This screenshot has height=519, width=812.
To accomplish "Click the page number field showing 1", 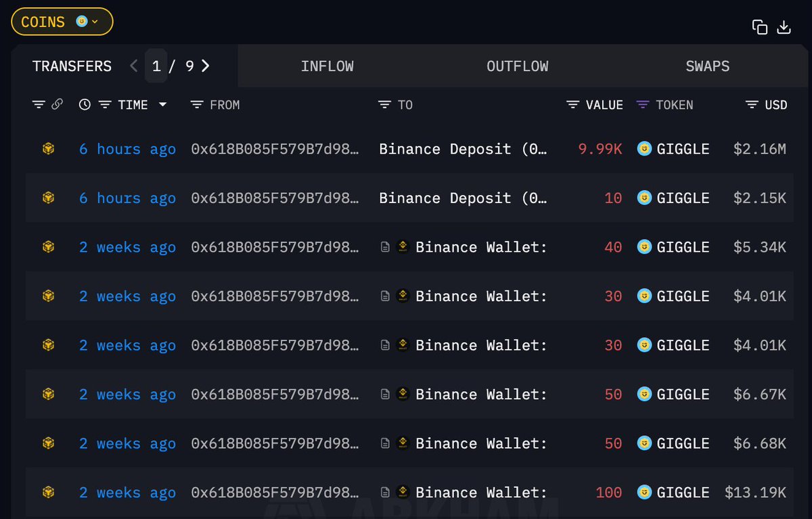I will 156,66.
